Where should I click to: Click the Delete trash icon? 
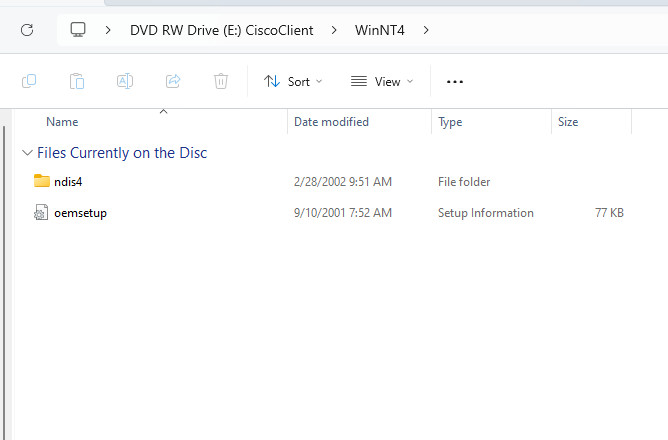(221, 81)
